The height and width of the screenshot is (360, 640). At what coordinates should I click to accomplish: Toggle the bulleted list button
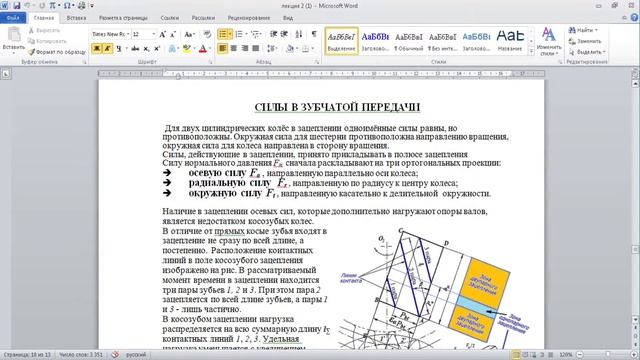point(222,34)
